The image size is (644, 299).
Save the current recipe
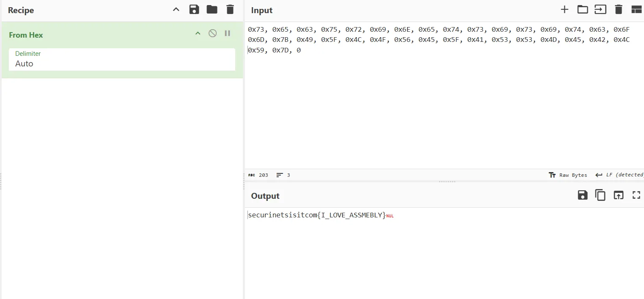pos(194,9)
